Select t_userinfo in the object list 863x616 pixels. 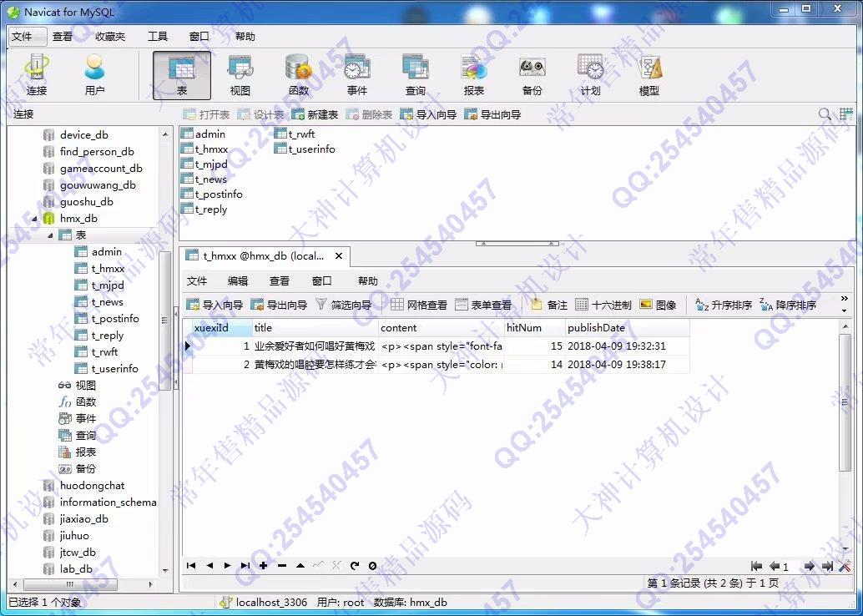(311, 149)
